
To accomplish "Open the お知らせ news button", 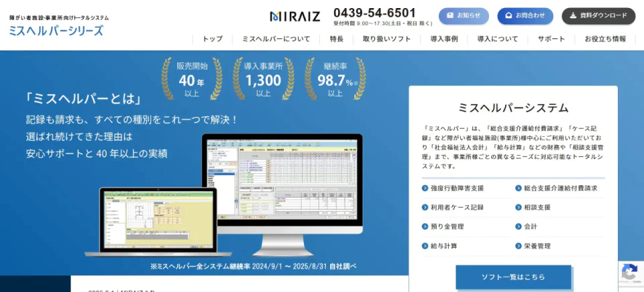I will (464, 16).
